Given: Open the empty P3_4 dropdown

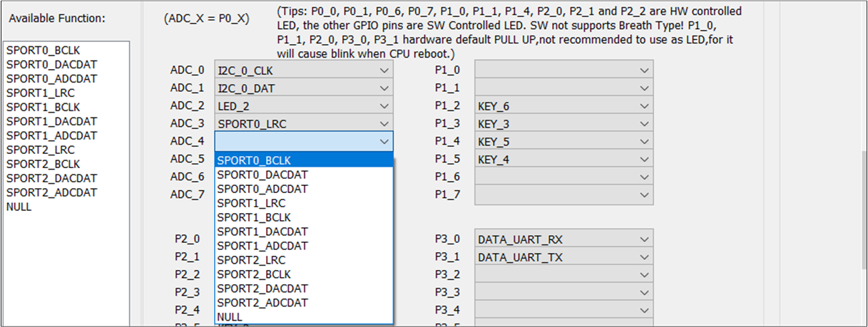Looking at the screenshot, I should click(x=563, y=311).
